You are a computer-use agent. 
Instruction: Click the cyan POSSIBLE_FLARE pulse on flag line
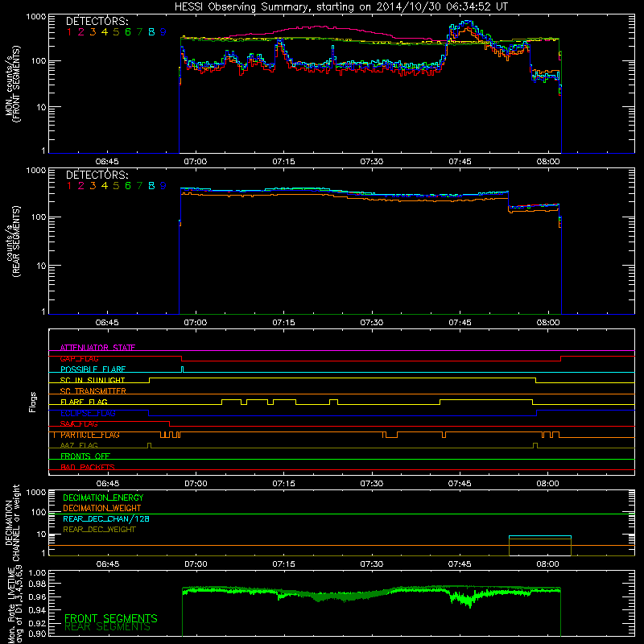tap(183, 369)
